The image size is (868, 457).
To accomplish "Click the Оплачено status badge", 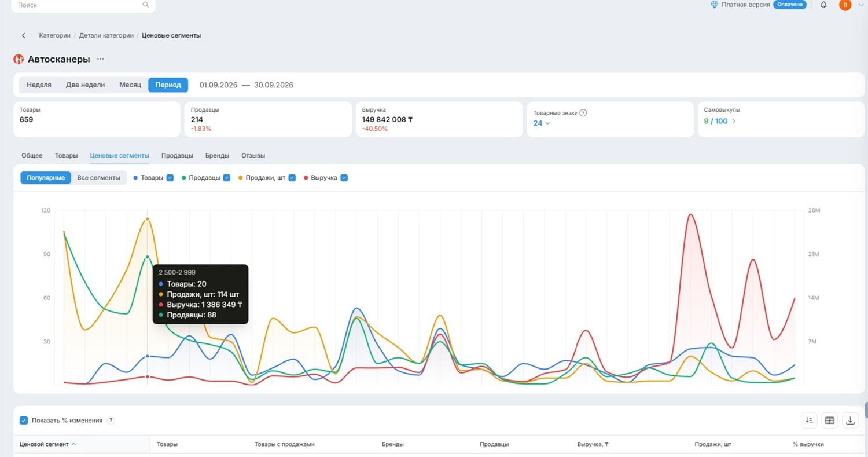I will 790,5.
